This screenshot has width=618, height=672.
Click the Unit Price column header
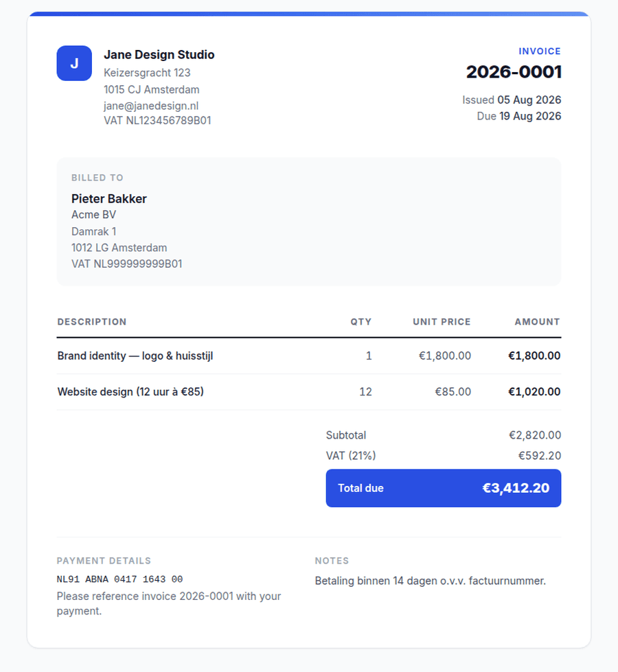[x=442, y=322]
